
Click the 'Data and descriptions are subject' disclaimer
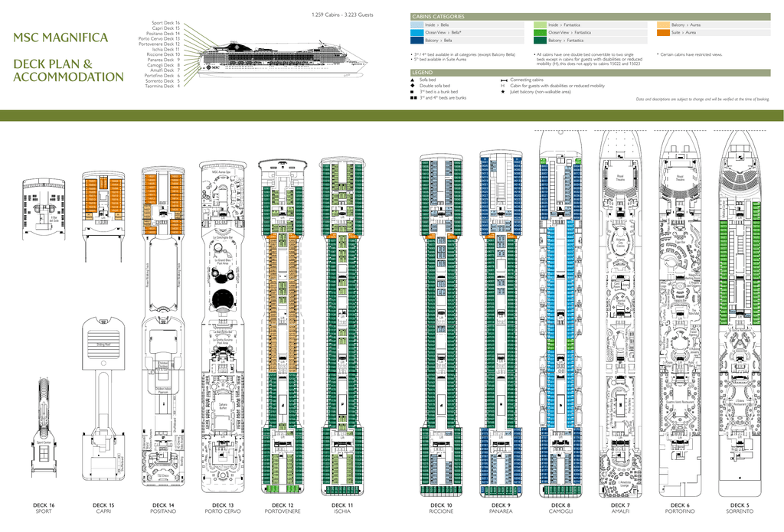[x=703, y=99]
